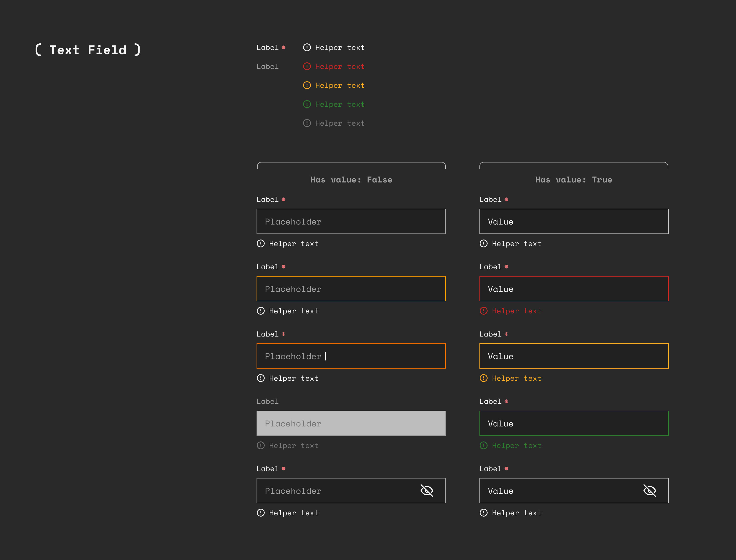
Task: Click the red-bordered Value input
Action: coord(574,289)
